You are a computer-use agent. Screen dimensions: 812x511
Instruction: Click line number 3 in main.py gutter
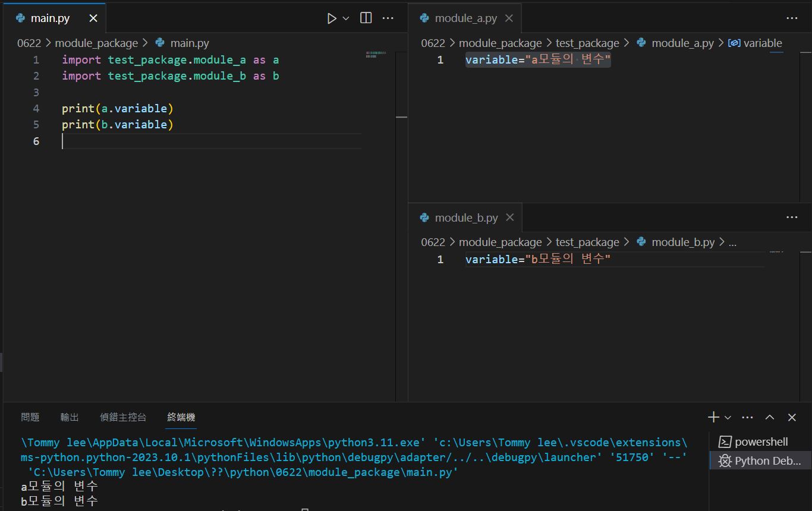tap(36, 92)
